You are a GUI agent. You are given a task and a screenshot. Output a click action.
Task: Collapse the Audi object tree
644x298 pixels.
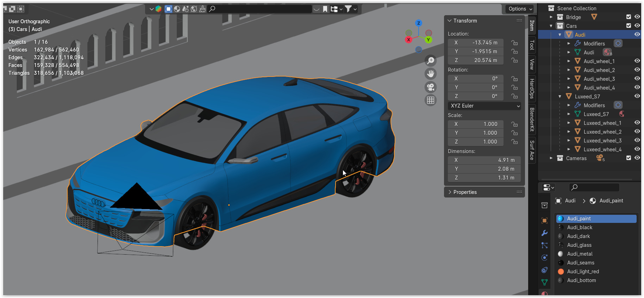(x=560, y=35)
